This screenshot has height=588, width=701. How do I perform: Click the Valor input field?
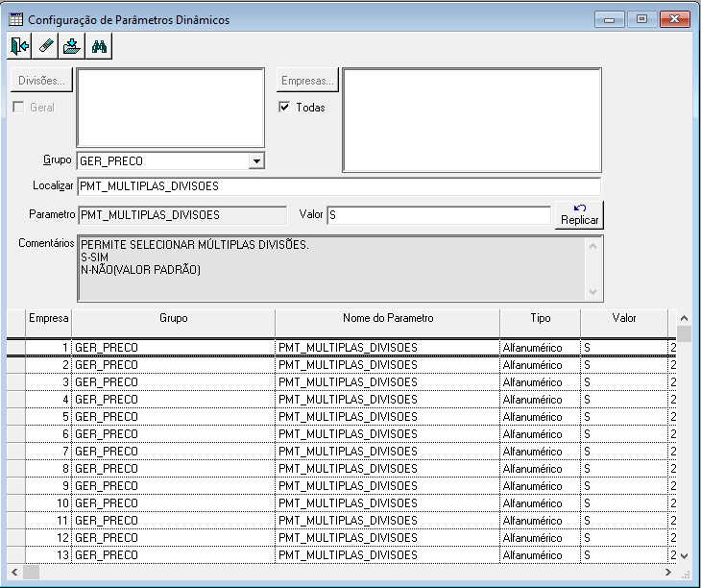point(439,215)
